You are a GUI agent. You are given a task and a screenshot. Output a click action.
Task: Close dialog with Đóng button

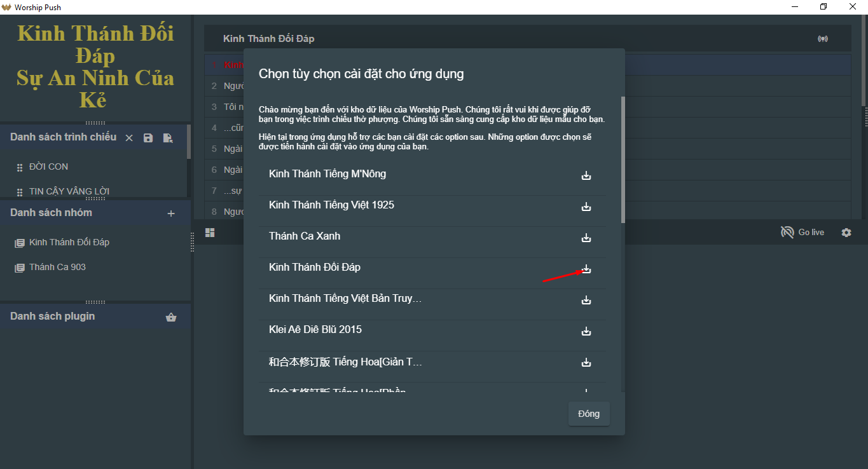click(x=589, y=414)
